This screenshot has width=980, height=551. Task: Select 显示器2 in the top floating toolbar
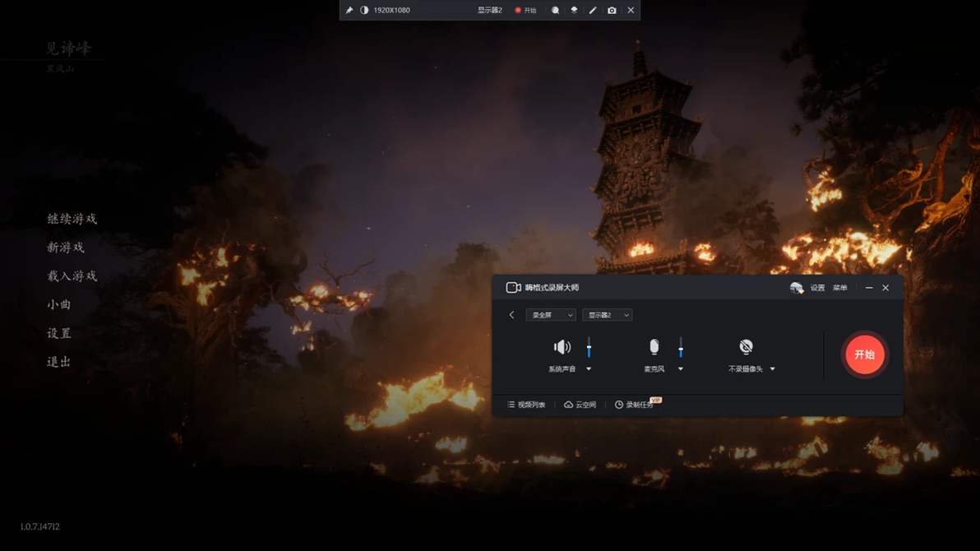click(490, 10)
